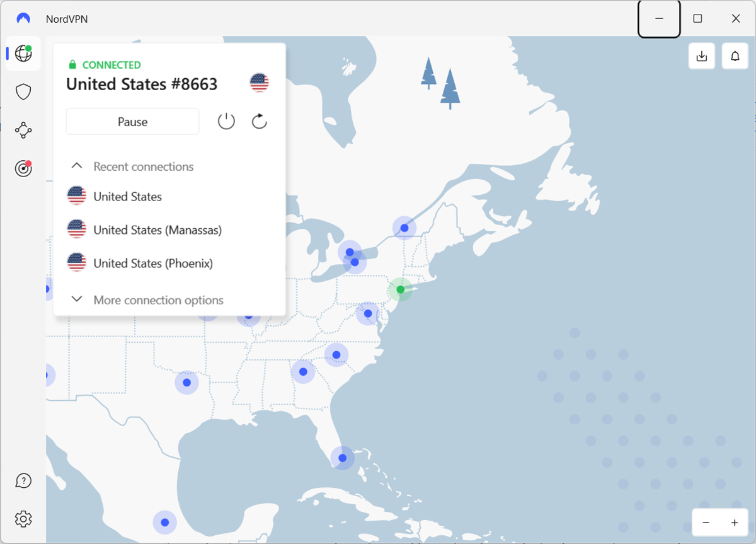Open the notifications bell icon
Image resolution: width=756 pixels, height=544 pixels.
pyautogui.click(x=735, y=56)
